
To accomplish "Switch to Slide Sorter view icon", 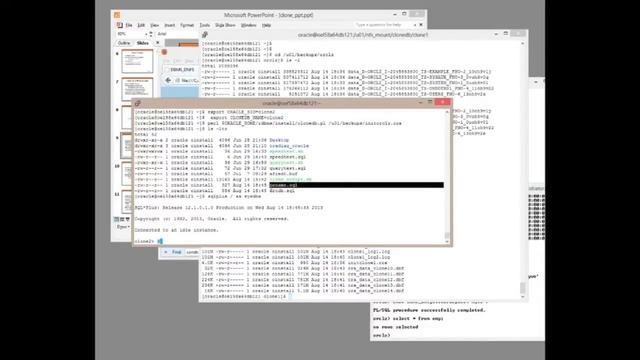I will (x=122, y=219).
